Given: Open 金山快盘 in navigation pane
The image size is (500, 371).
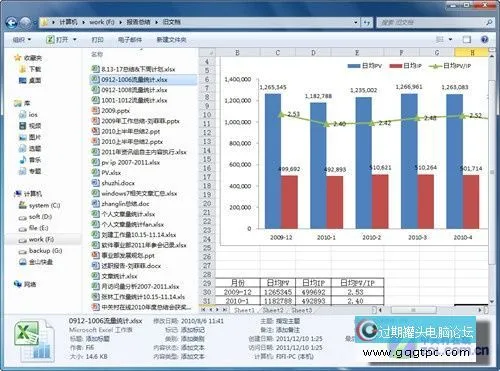Looking at the screenshot, I should pos(36,262).
